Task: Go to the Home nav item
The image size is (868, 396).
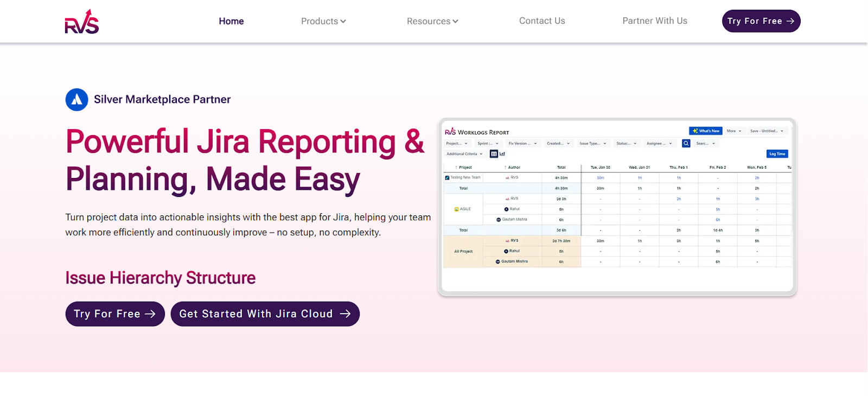Action: pos(231,21)
